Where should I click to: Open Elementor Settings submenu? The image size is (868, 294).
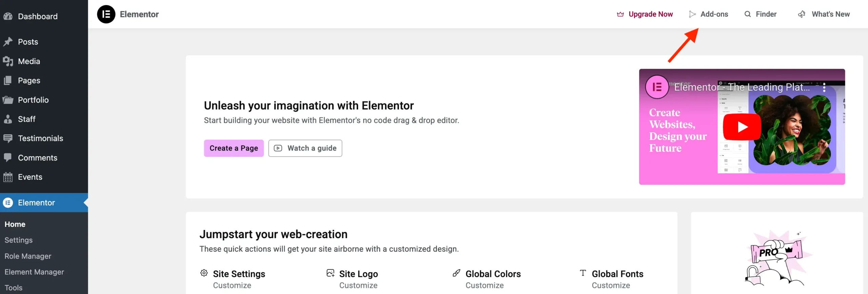19,240
